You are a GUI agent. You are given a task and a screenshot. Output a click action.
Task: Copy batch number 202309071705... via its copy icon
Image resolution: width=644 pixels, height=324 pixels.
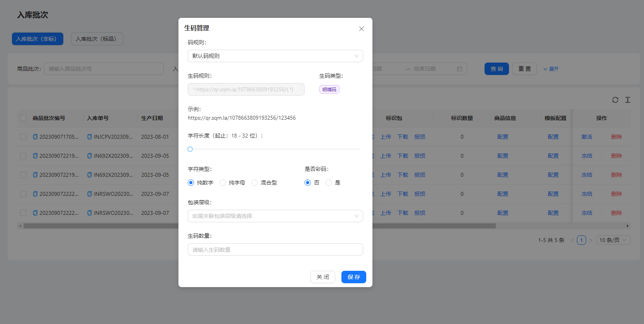[x=35, y=137]
